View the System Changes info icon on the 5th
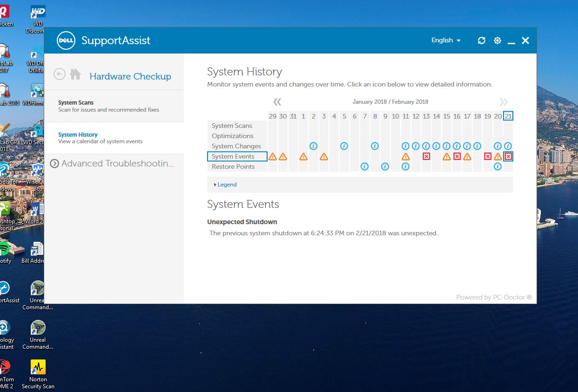578x392 pixels. tap(344, 146)
